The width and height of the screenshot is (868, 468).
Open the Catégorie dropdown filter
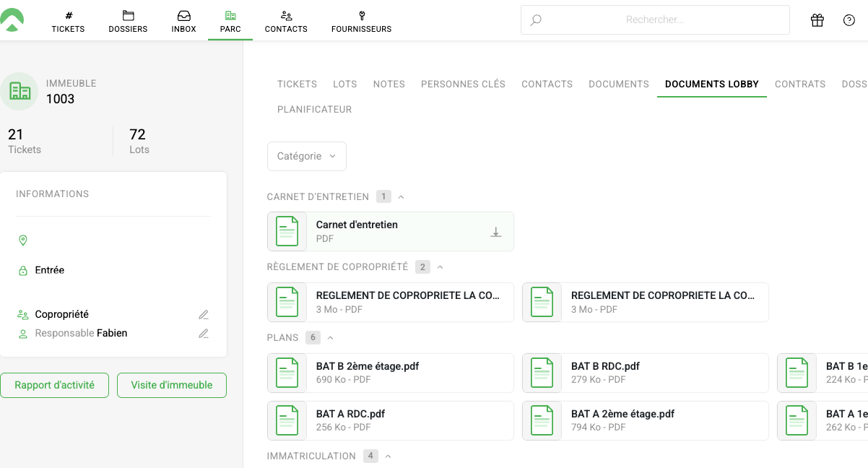pos(306,156)
